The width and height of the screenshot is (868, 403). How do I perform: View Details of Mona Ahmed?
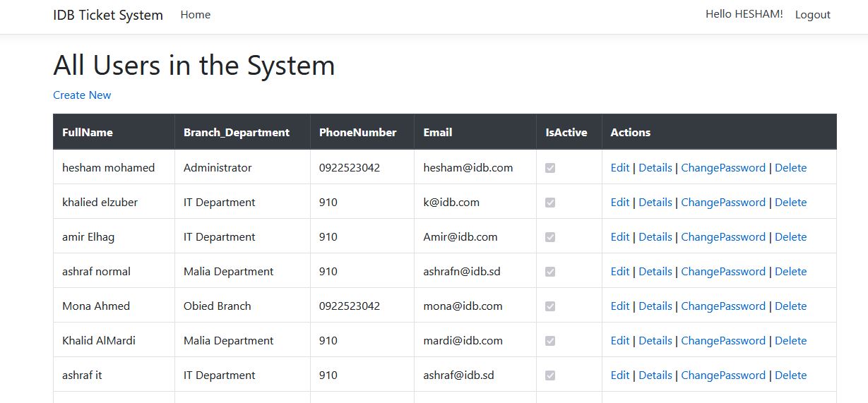pos(655,306)
